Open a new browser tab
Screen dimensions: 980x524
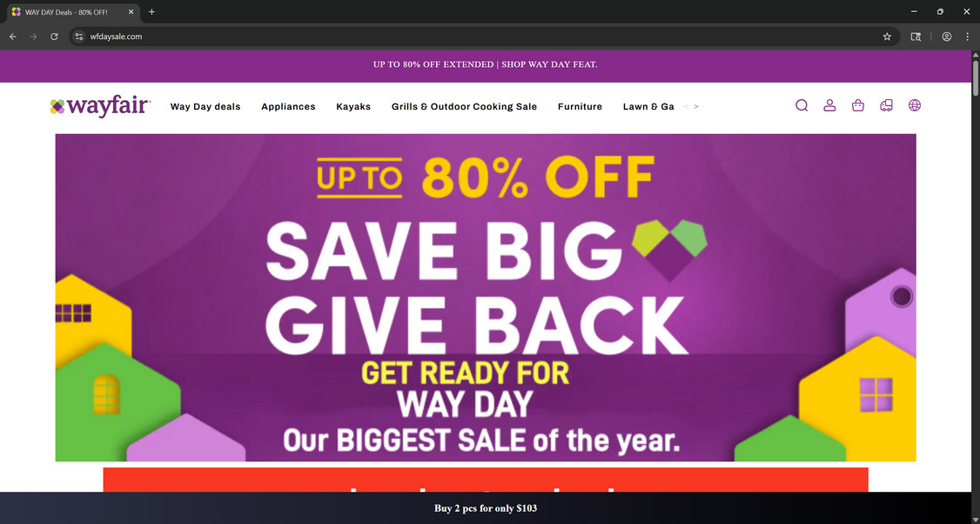[x=151, y=12]
